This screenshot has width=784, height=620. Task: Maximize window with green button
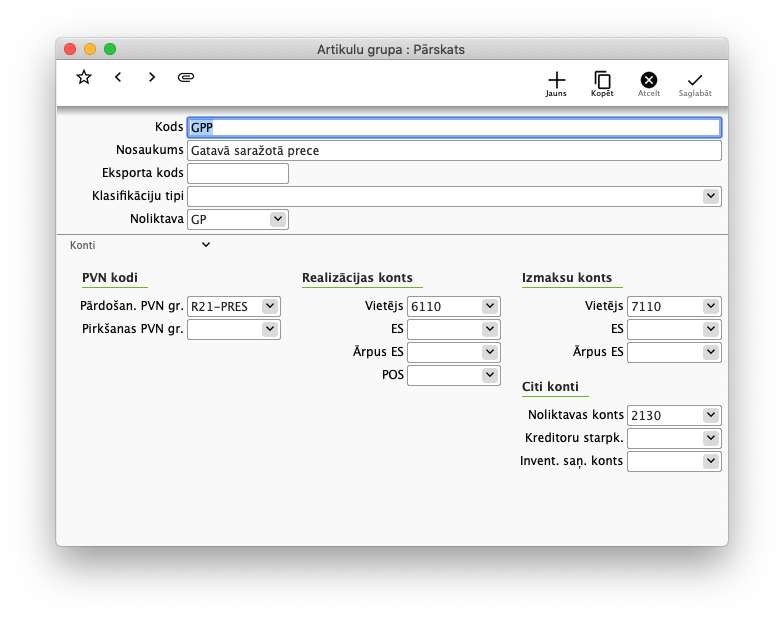coord(110,49)
